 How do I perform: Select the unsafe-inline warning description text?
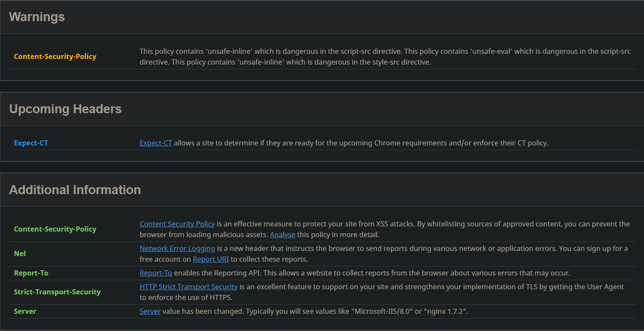coord(385,56)
